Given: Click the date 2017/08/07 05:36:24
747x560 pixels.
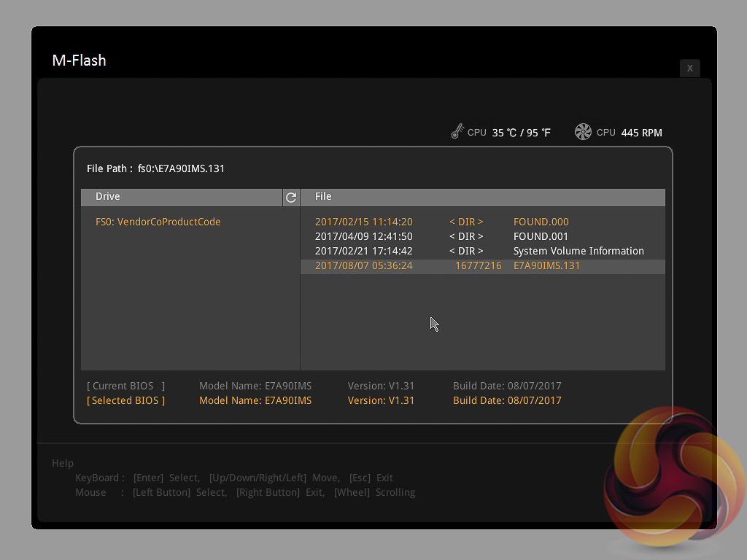Looking at the screenshot, I should (363, 265).
